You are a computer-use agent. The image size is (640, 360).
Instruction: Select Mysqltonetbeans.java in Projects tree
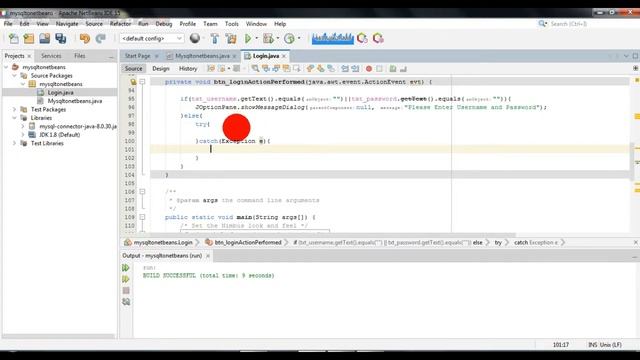75,101
